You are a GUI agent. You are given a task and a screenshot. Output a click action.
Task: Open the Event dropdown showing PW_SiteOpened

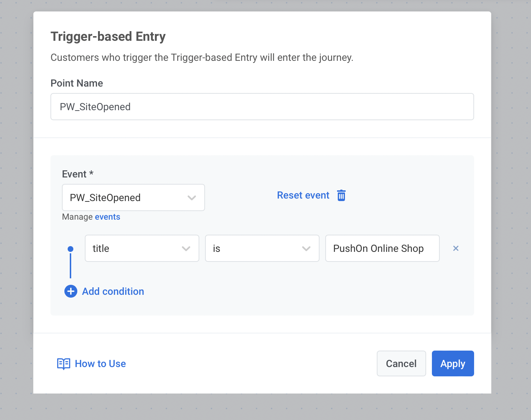133,197
